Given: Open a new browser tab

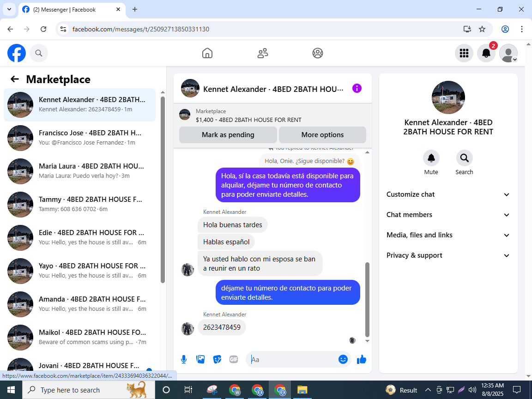Looking at the screenshot, I should pyautogui.click(x=135, y=10).
